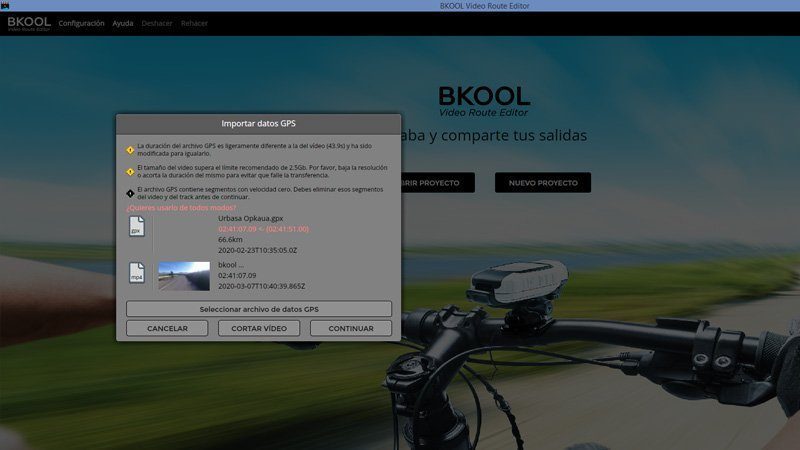Click the partially hidden ABRIR PROYECTO button
Screen dimensions: 800x450
pos(431,183)
